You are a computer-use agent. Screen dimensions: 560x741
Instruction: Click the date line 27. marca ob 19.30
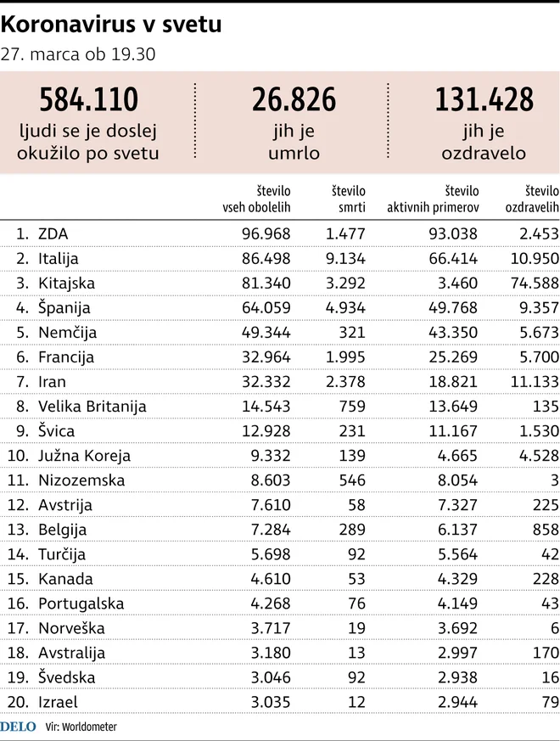(x=77, y=54)
